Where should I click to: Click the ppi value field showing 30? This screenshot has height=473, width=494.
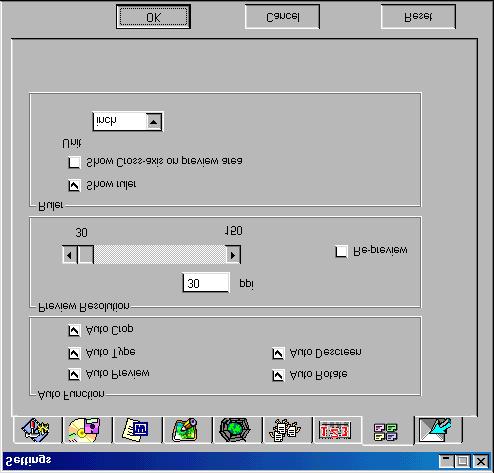206,283
